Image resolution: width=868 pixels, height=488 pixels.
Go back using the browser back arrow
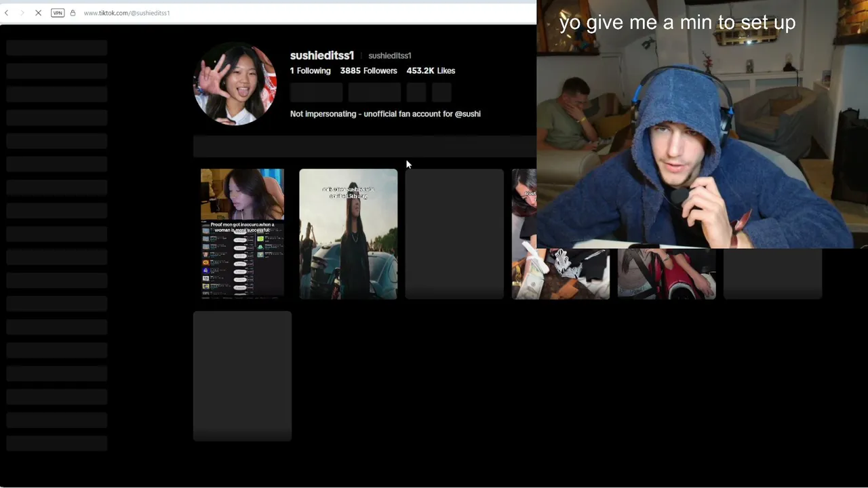pyautogui.click(x=6, y=13)
